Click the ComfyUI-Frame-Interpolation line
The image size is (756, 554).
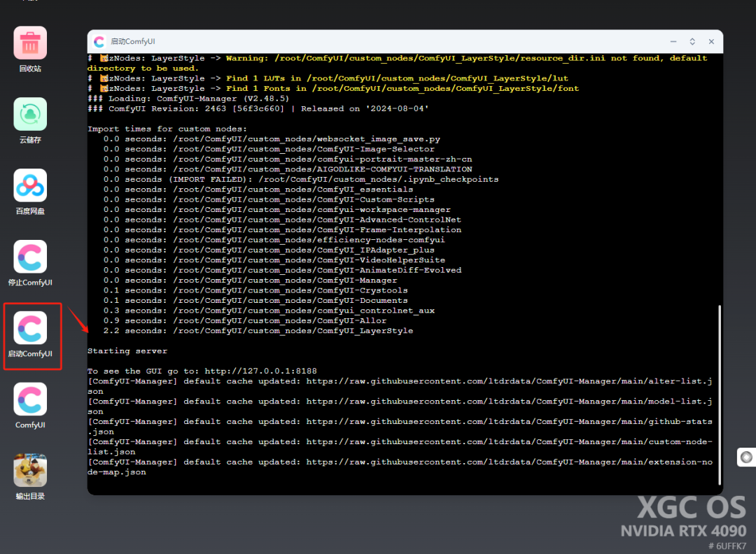282,230
